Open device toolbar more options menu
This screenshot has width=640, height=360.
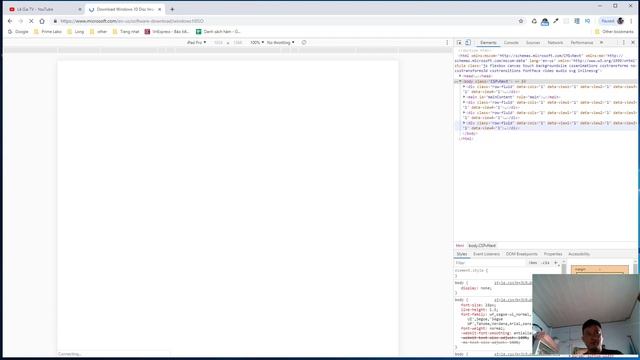(447, 42)
